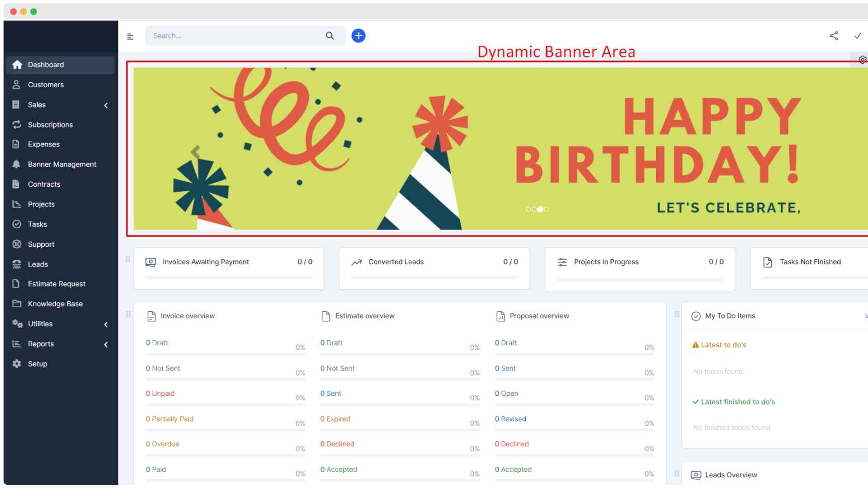Expand the Sales submenu chevron
This screenshot has width=868, height=488.
106,105
